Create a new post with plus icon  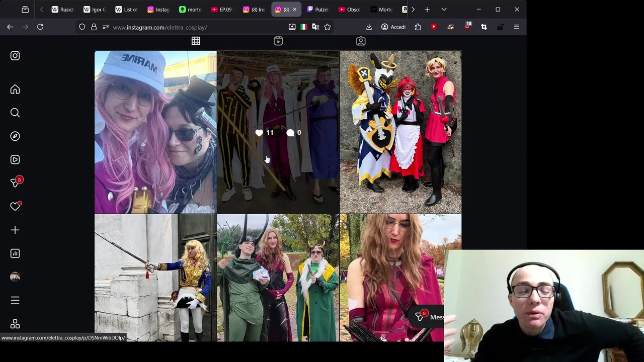(15, 230)
